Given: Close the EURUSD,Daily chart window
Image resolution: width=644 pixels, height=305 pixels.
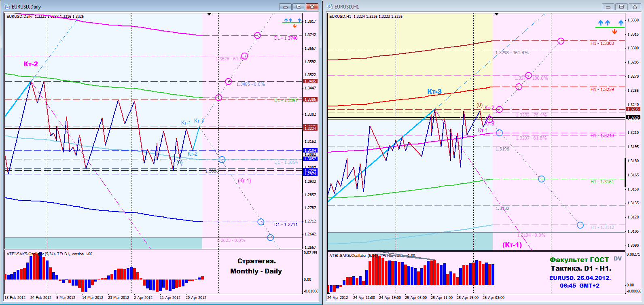Looking at the screenshot, I should tap(312, 7).
